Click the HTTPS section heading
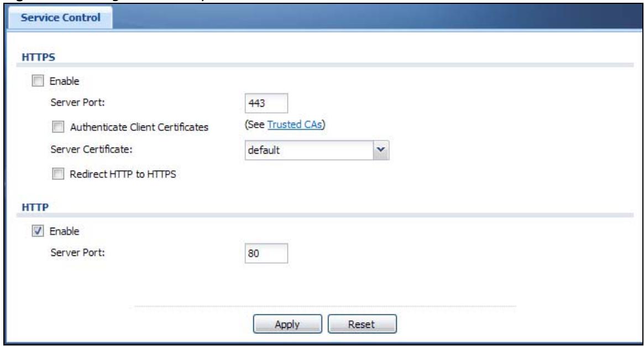Viewport: 644px width, 346px height. [38, 57]
